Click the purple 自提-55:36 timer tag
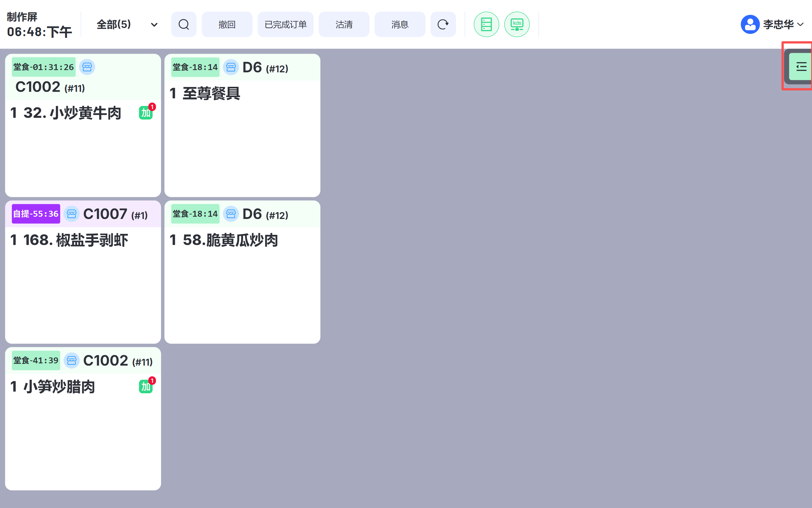812x508 pixels. click(36, 214)
